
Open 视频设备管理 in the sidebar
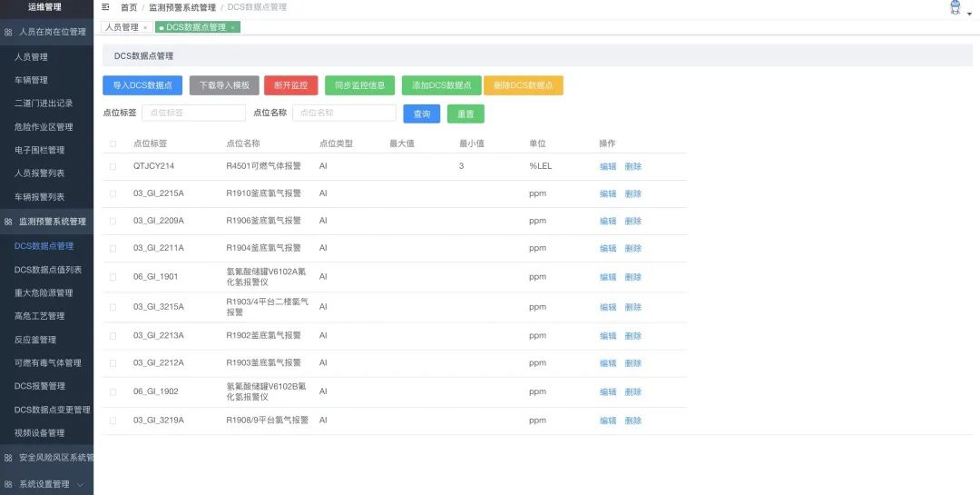pyautogui.click(x=39, y=433)
